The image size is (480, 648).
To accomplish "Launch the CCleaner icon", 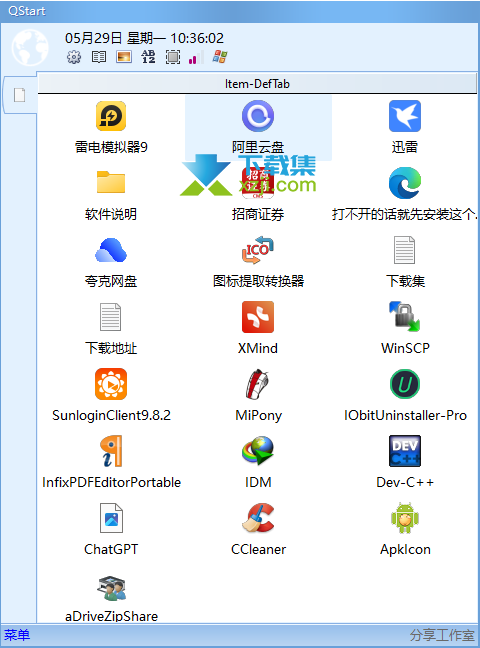I will pyautogui.click(x=258, y=518).
